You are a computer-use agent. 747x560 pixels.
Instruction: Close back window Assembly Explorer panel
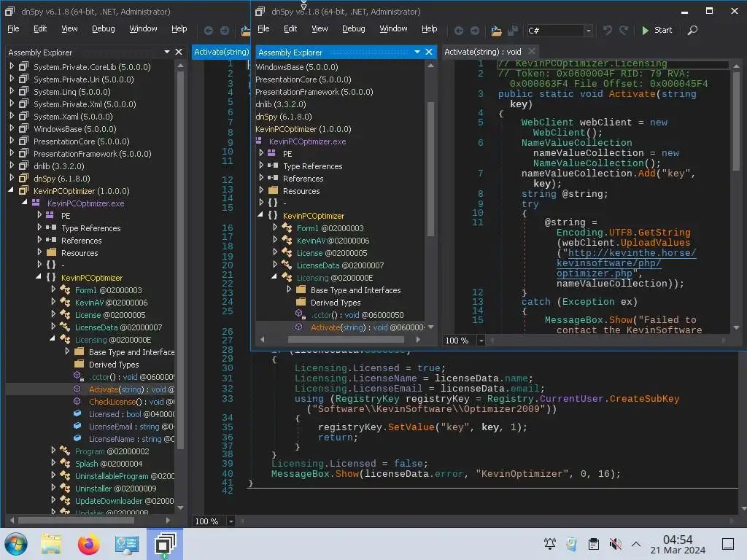179,52
